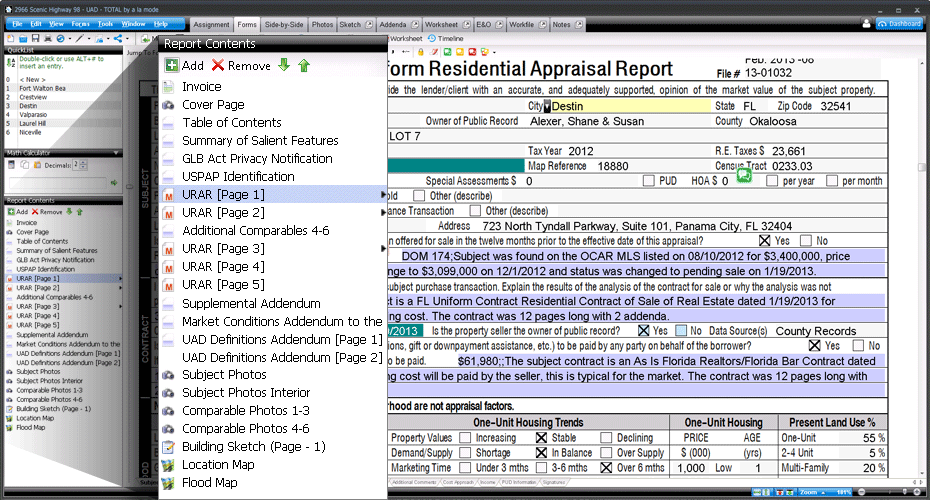930x500 pixels.
Task: Select Supplemental Addendum in Report Contents popup
Action: click(251, 303)
